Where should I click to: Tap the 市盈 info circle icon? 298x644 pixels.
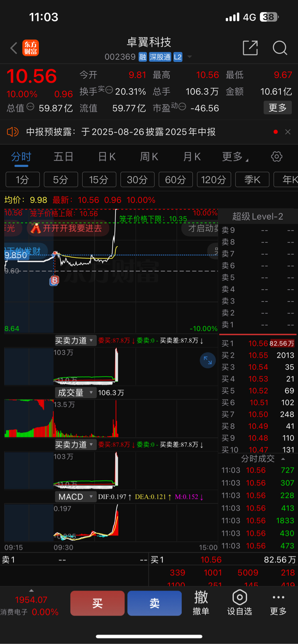182,106
